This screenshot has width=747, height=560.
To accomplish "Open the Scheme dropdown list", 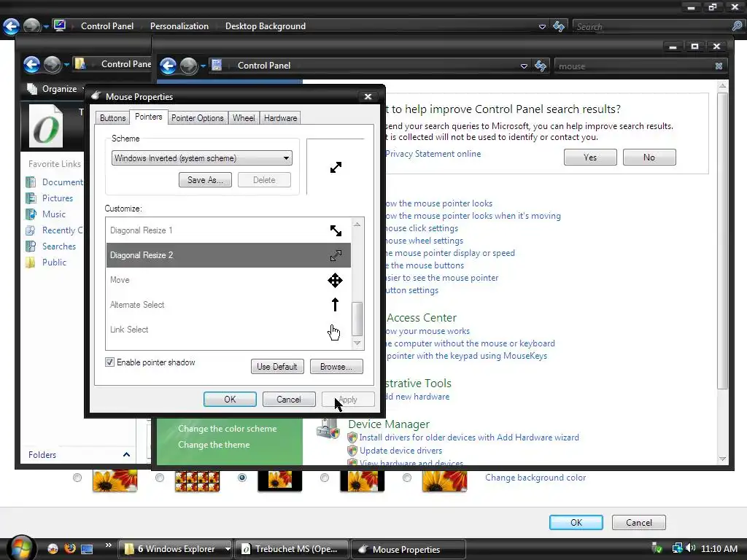I will click(x=201, y=158).
